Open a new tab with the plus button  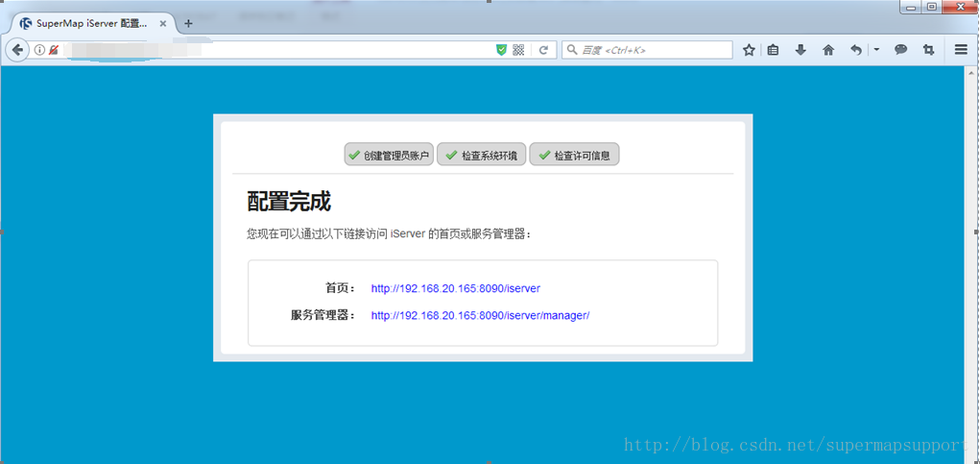click(188, 24)
